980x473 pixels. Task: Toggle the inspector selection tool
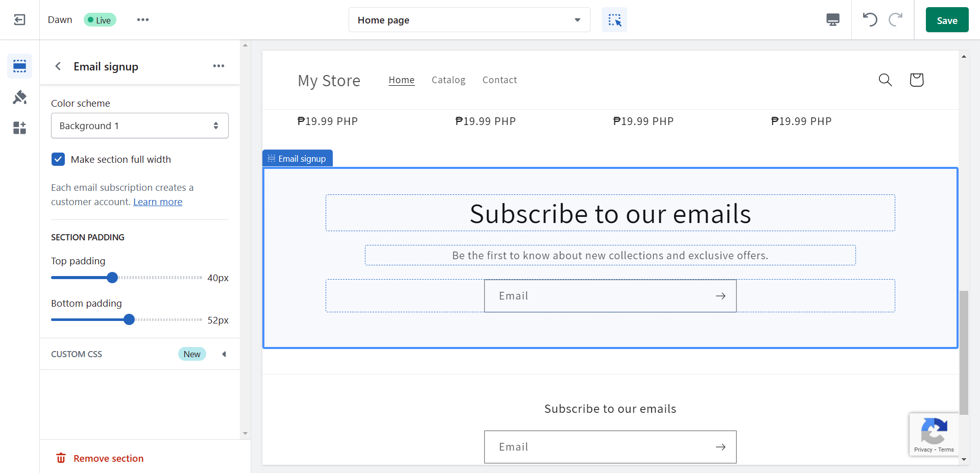[615, 20]
